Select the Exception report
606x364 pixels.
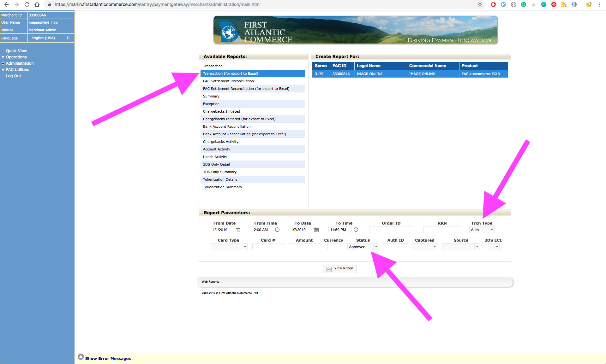tap(253, 104)
